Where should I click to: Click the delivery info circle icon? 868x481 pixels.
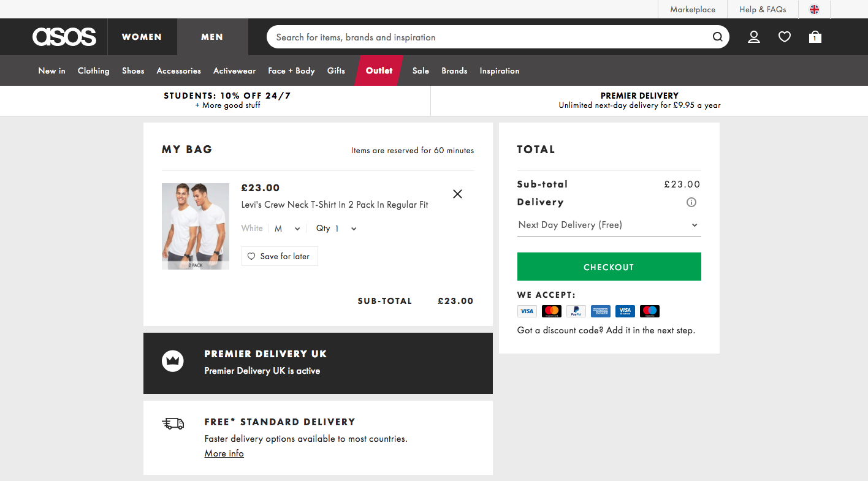tap(691, 202)
